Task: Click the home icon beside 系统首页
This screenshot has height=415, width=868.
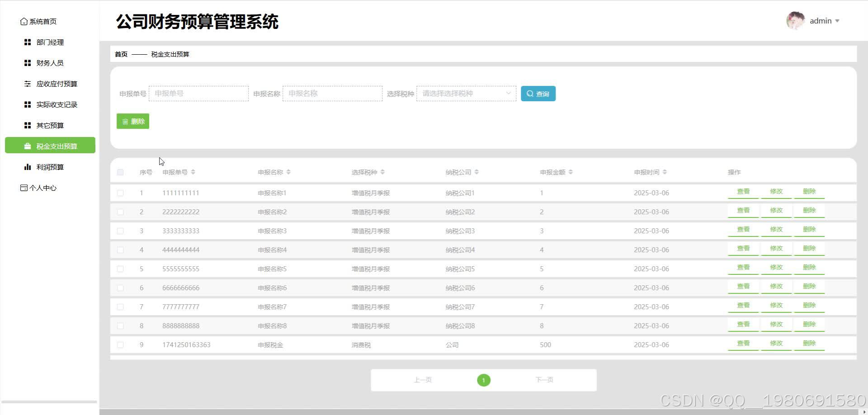Action: tap(24, 21)
